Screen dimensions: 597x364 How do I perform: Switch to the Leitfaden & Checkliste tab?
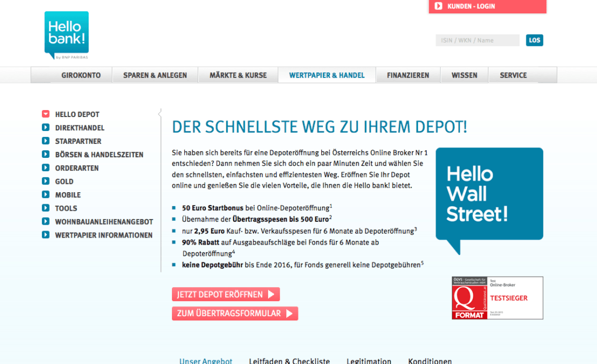tap(289, 361)
